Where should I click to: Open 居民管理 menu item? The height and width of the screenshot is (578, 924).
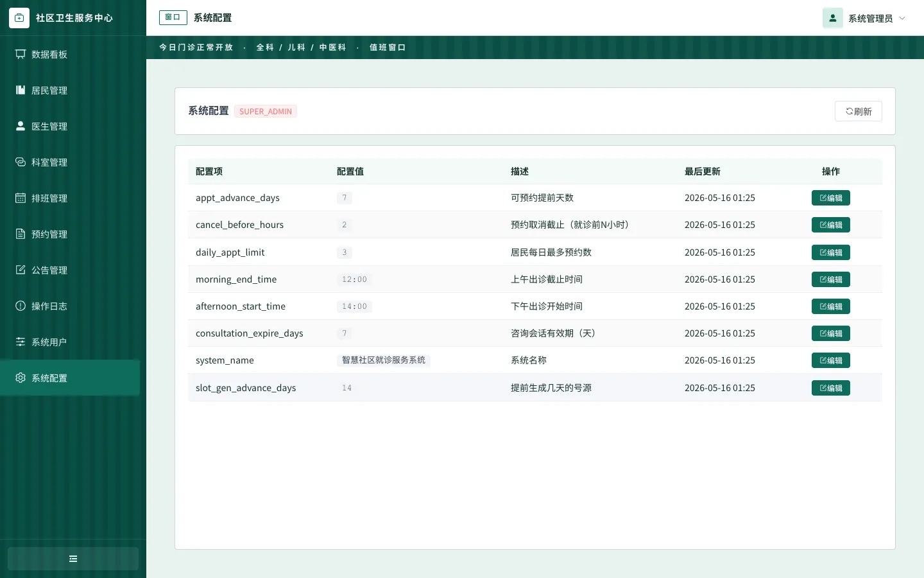(x=70, y=91)
